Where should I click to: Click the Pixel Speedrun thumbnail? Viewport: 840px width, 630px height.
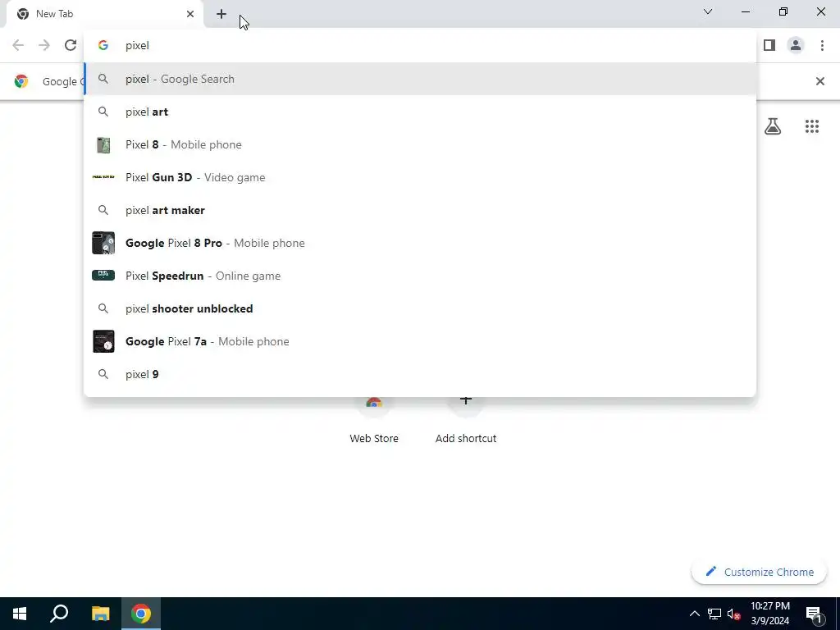pos(103,276)
